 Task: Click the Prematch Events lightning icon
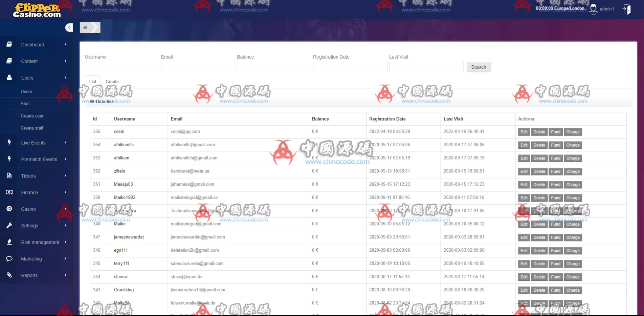(9, 159)
